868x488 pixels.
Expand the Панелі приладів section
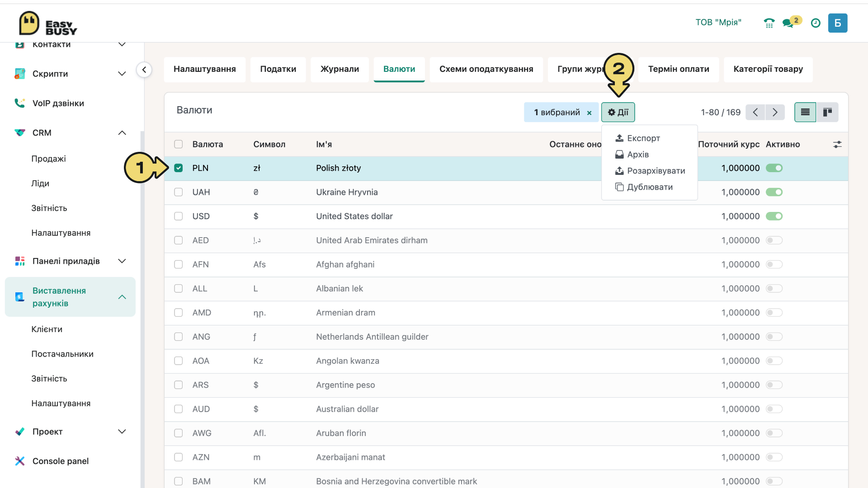(122, 261)
